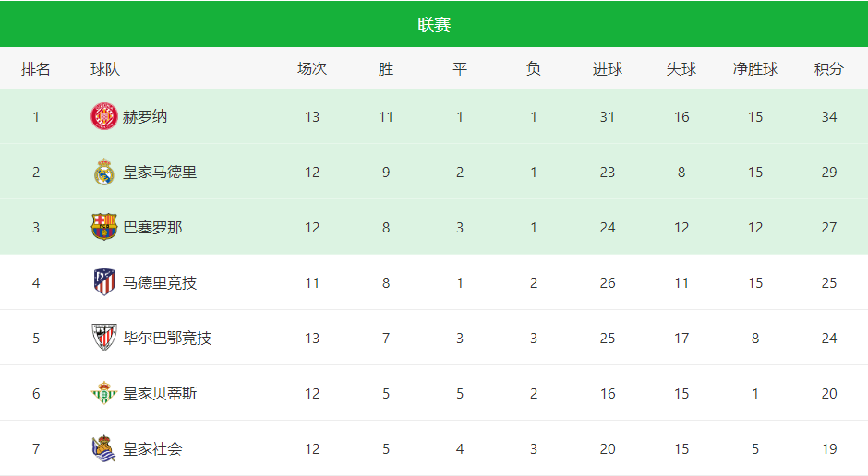Click the 积分 column header

(x=828, y=68)
